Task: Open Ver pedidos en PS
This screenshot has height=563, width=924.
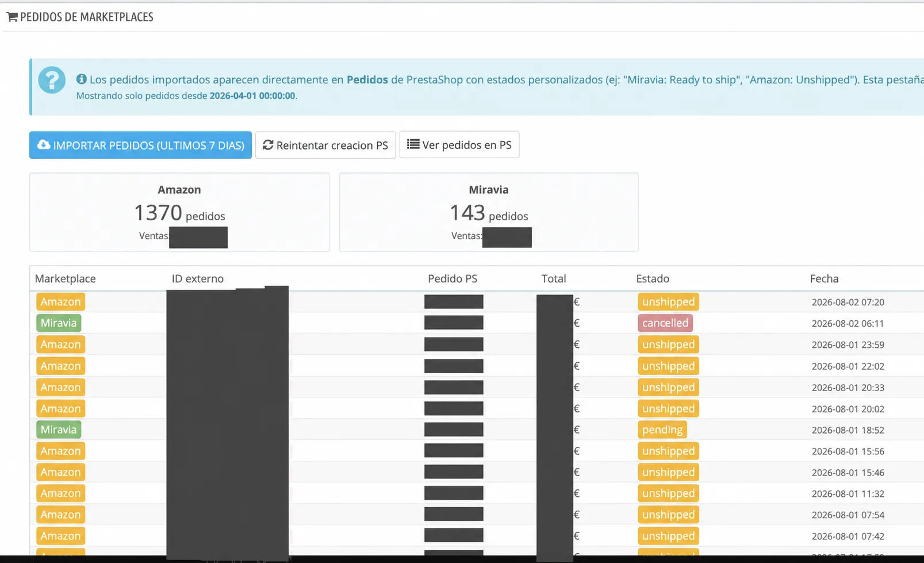Action: click(459, 144)
